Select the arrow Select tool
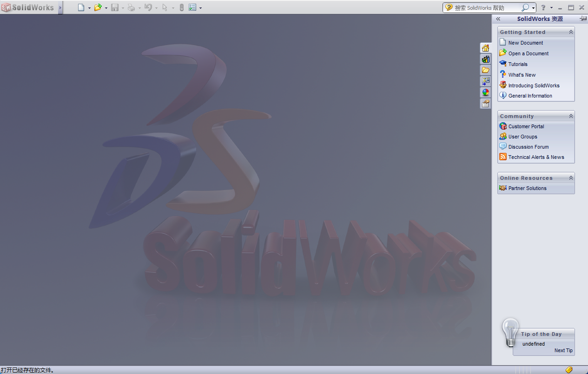 tap(165, 7)
